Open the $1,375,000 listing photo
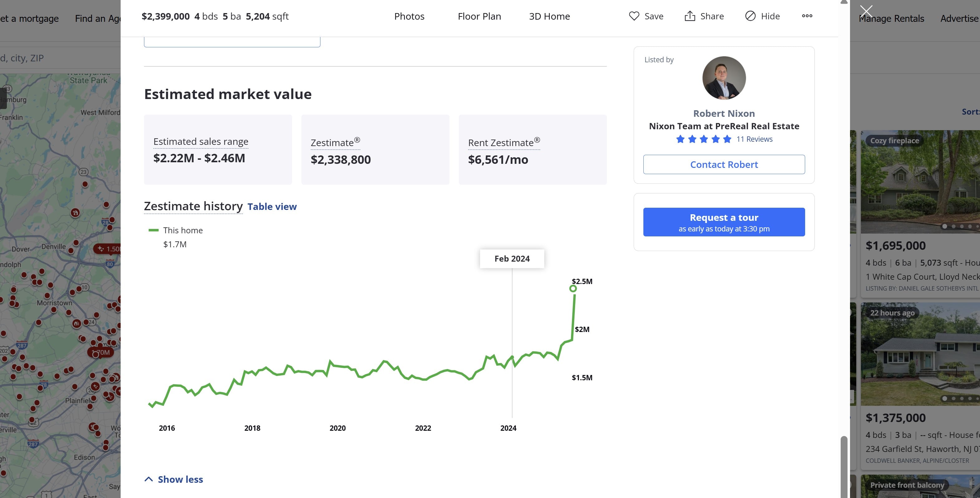The width and height of the screenshot is (980, 498). pyautogui.click(x=920, y=354)
